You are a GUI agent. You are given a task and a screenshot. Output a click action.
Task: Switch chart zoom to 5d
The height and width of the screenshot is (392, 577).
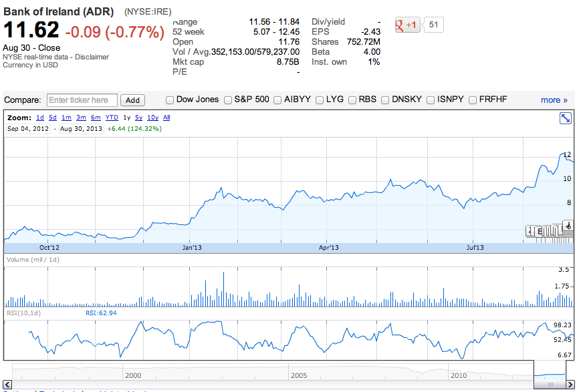tap(53, 118)
